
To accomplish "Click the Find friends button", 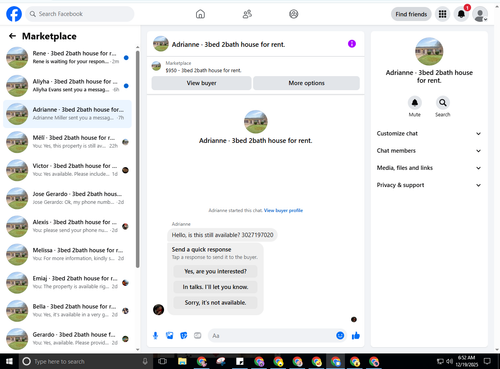I will [x=411, y=14].
